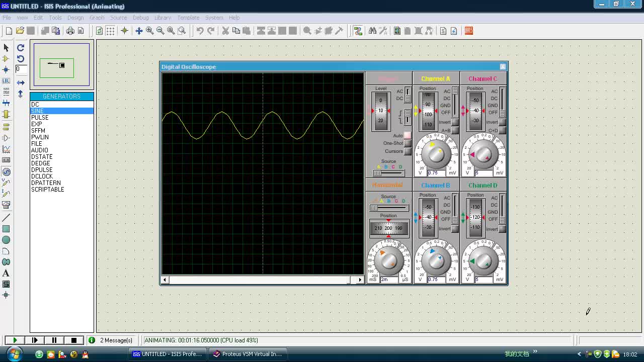
Task: Toggle Channel A Invert button
Action: pyautogui.click(x=455, y=122)
